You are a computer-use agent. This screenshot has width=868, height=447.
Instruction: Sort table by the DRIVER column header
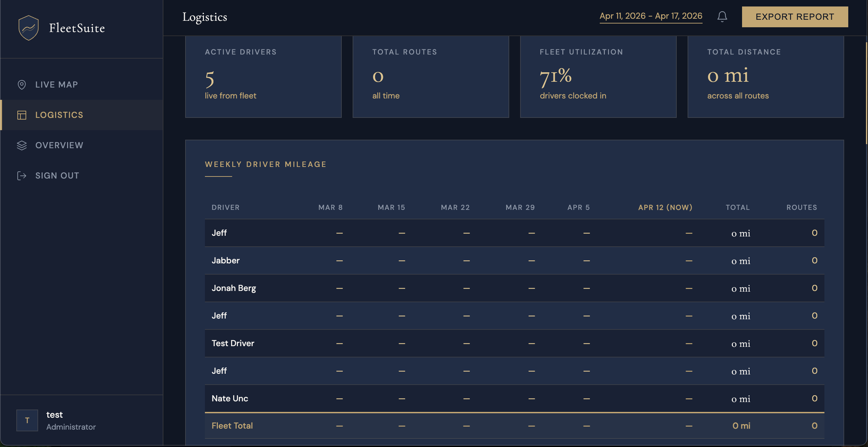click(226, 207)
